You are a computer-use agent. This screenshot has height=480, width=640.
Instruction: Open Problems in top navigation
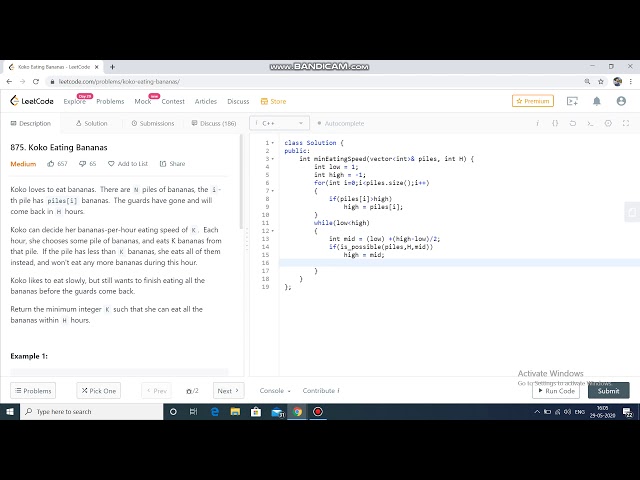110,101
